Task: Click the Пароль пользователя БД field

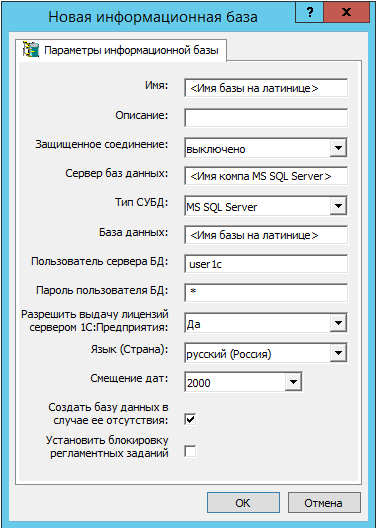Action: pyautogui.click(x=266, y=293)
